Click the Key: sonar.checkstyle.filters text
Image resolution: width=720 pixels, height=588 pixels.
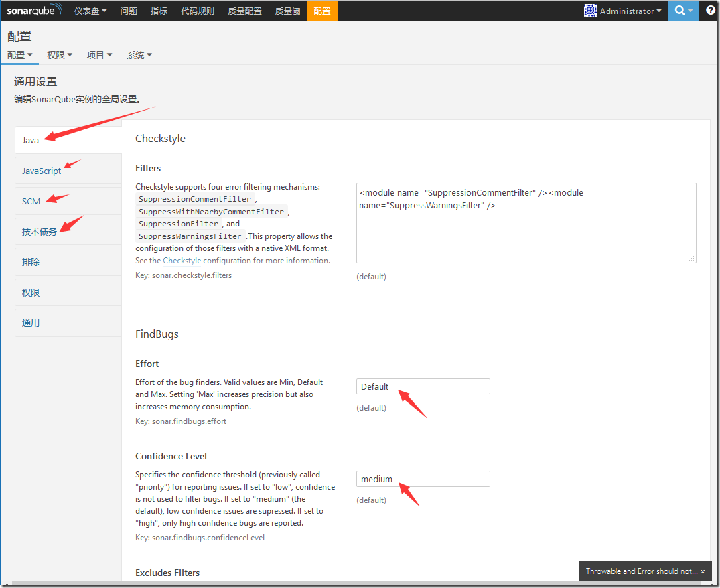(x=184, y=275)
